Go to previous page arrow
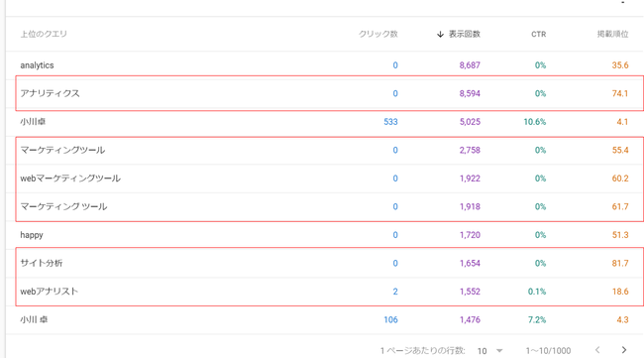This screenshot has height=358, width=644. 597,350
